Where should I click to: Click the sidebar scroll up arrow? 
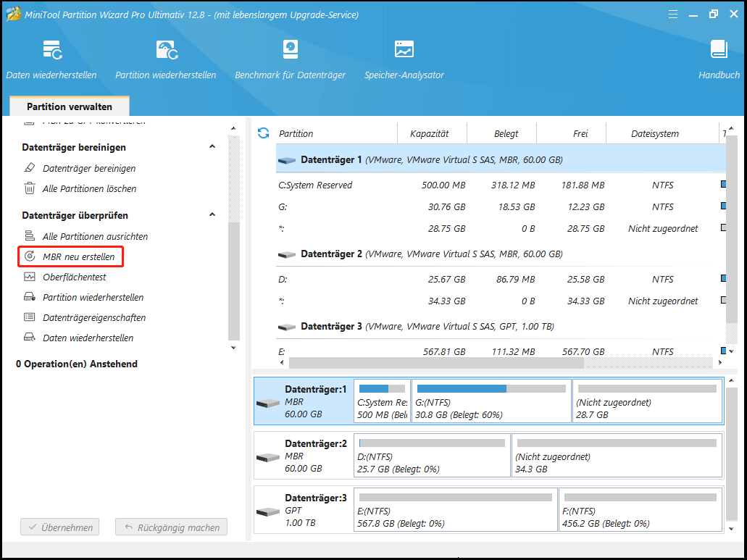233,128
